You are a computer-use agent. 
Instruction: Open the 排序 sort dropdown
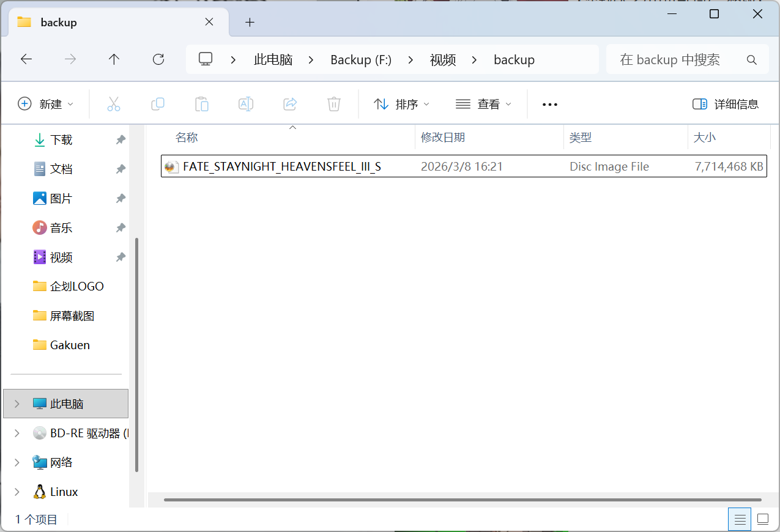coord(402,104)
